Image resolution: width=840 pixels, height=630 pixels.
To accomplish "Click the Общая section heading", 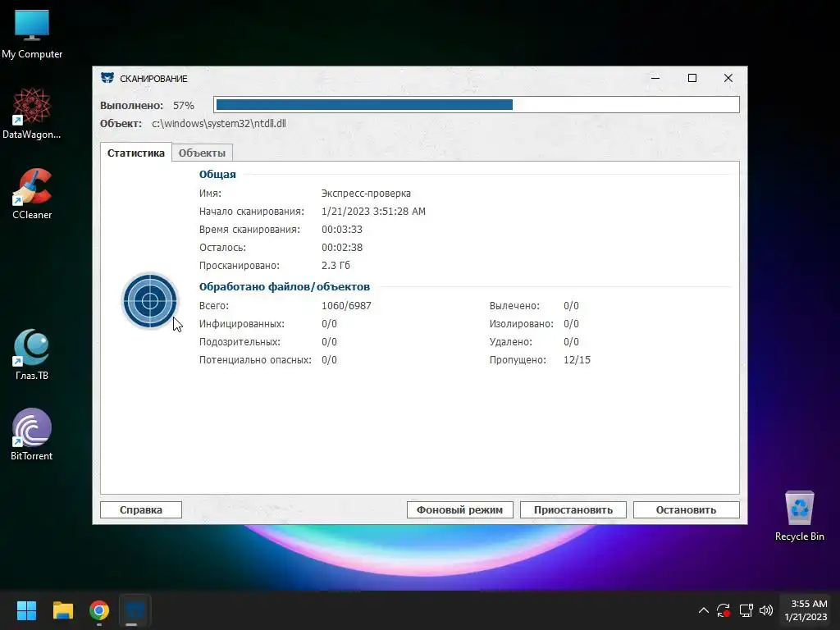I will (x=217, y=174).
